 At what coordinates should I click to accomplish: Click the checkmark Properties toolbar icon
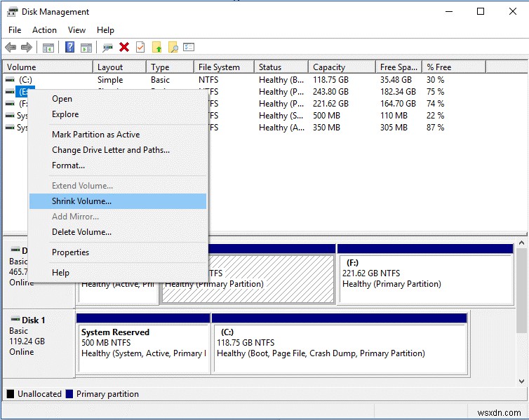140,47
